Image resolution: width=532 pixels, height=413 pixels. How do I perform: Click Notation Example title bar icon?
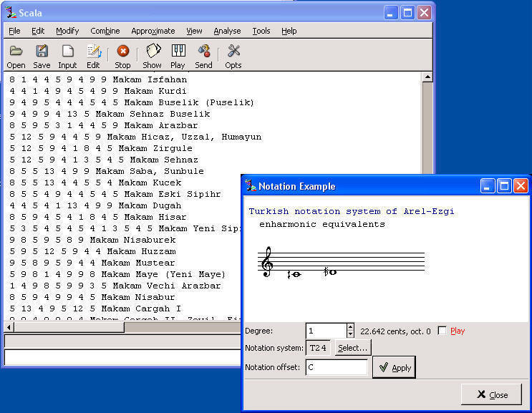tap(251, 185)
